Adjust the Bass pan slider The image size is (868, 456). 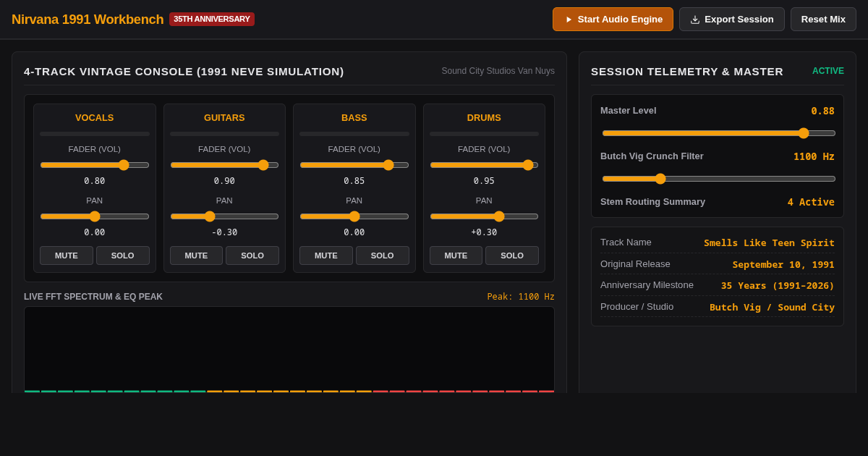click(354, 216)
